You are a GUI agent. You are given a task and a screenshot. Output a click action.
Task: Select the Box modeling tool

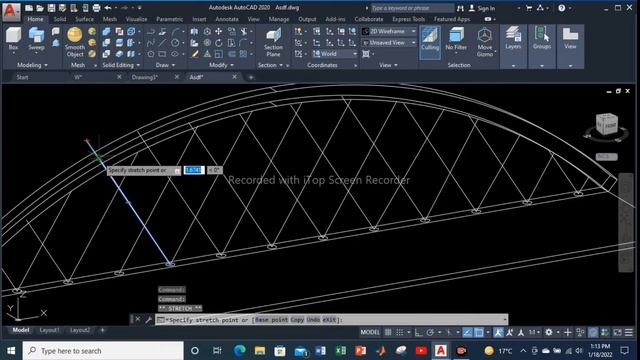13,39
